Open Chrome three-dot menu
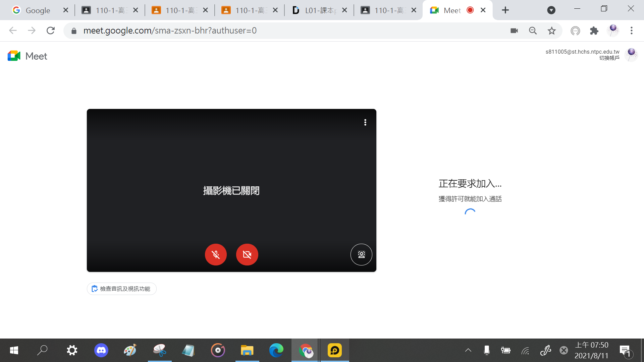644x362 pixels. 632,31
